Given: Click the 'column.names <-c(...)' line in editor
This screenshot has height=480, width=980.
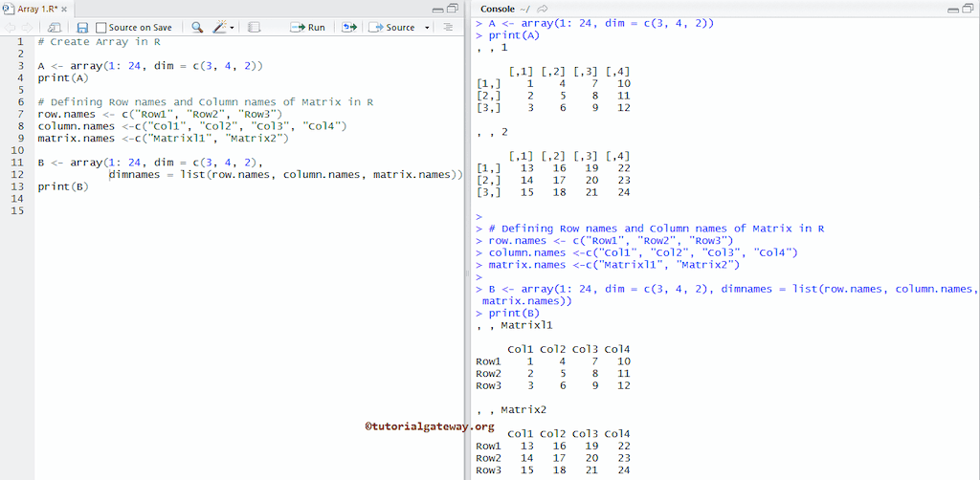Looking at the screenshot, I should tap(191, 126).
